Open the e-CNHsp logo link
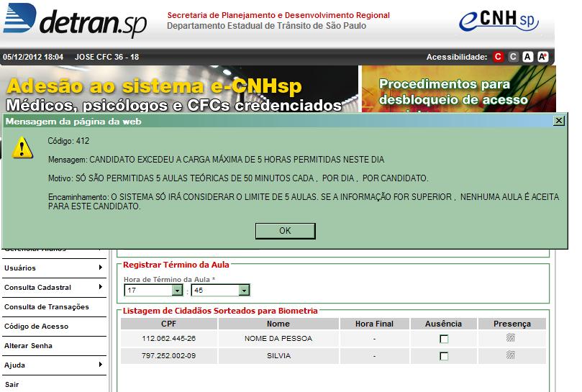582x392 pixels. point(499,20)
